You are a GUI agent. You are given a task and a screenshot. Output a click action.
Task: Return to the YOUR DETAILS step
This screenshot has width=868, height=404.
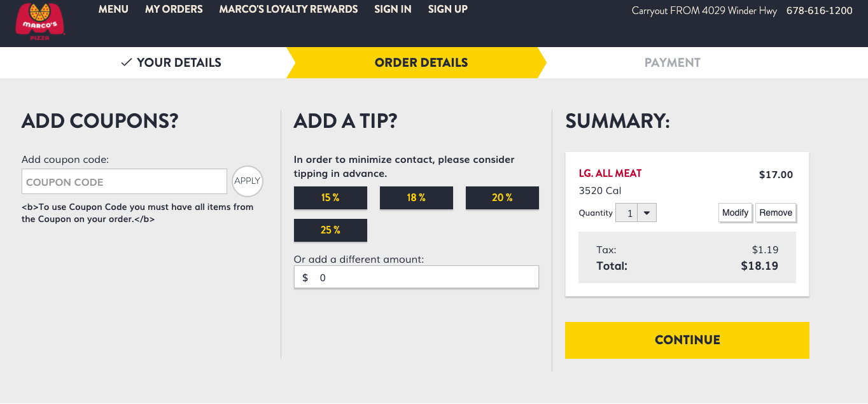pyautogui.click(x=171, y=62)
